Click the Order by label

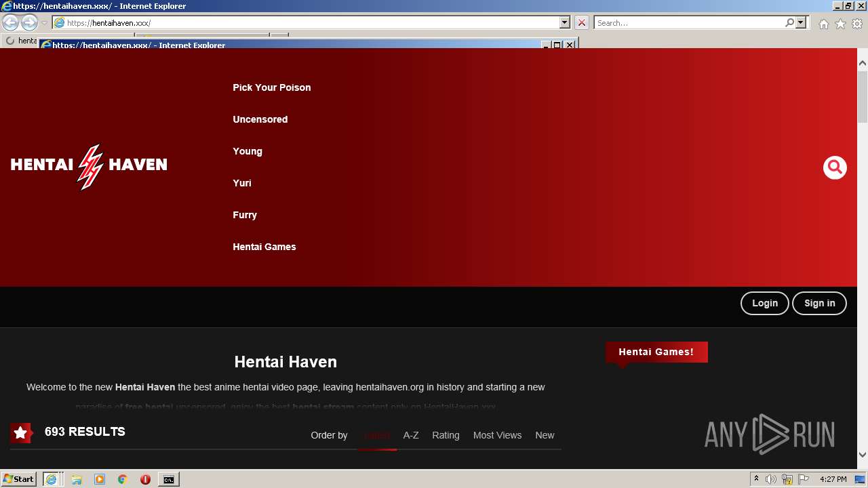pyautogui.click(x=329, y=435)
